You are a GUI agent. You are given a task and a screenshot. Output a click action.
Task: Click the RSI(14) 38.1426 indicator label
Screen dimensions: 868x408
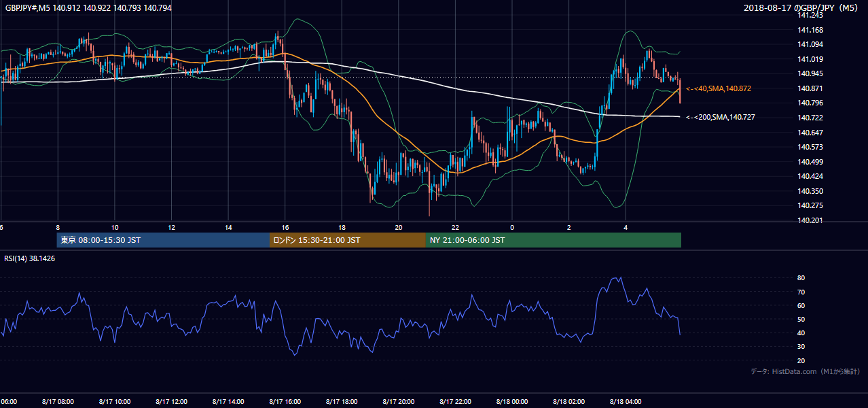[30, 258]
